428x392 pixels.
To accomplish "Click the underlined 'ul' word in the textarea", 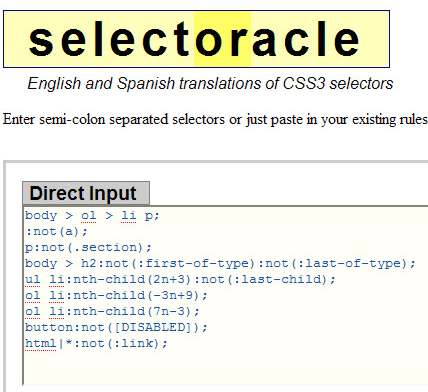I will [33, 279].
